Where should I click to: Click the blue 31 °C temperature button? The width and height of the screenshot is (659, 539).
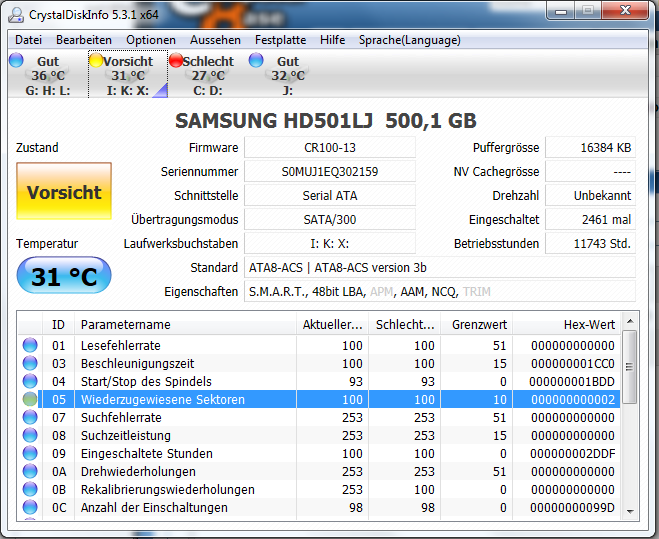[64, 275]
